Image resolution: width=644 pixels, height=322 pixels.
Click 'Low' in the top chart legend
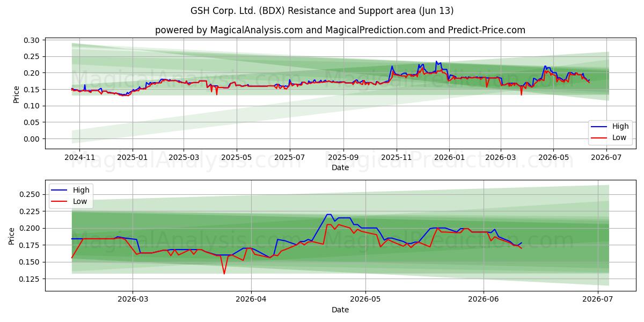tap(619, 137)
